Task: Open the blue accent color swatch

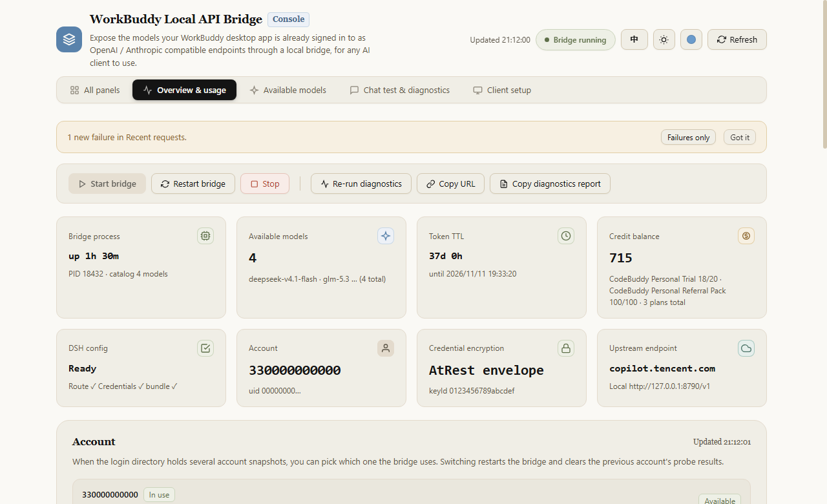Action: (691, 39)
